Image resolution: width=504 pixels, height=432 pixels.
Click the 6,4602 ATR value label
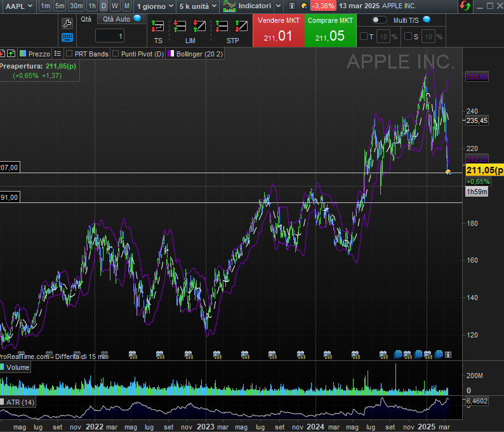click(477, 401)
